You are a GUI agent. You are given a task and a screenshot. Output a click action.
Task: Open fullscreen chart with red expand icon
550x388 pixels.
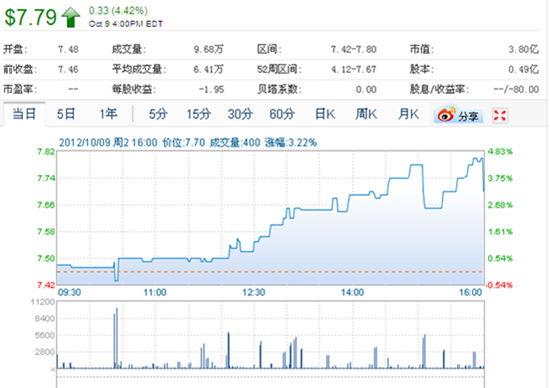[x=500, y=115]
